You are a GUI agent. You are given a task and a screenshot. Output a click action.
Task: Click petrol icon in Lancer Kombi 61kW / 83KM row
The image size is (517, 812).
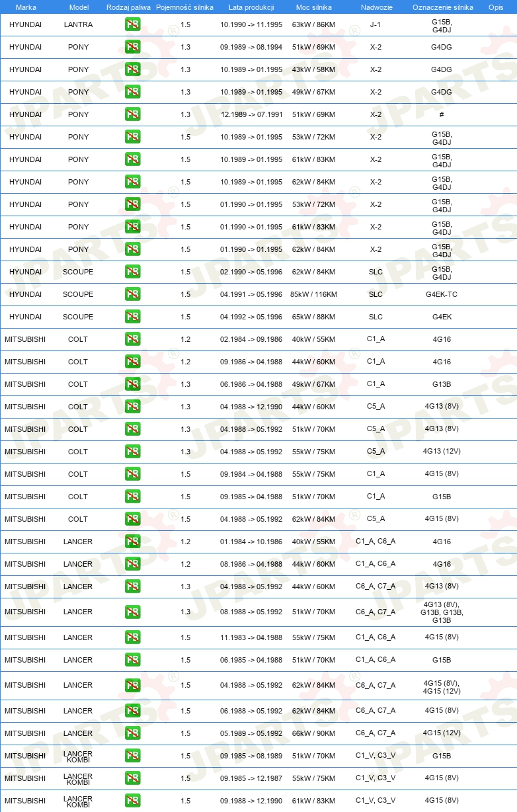tap(132, 801)
